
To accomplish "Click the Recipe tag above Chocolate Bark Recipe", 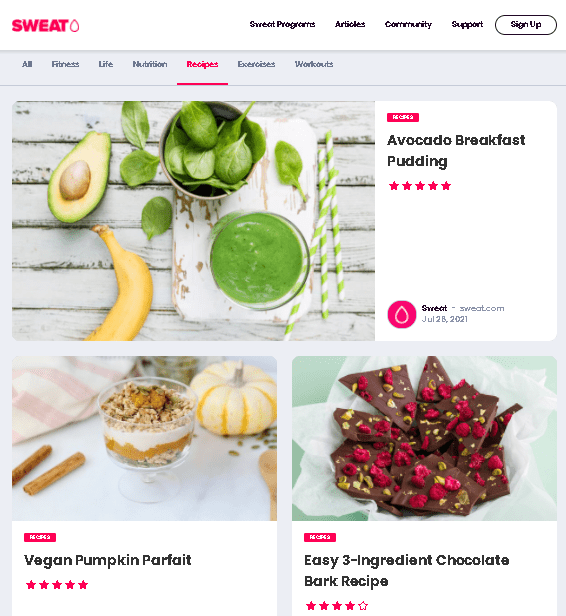I will [320, 537].
